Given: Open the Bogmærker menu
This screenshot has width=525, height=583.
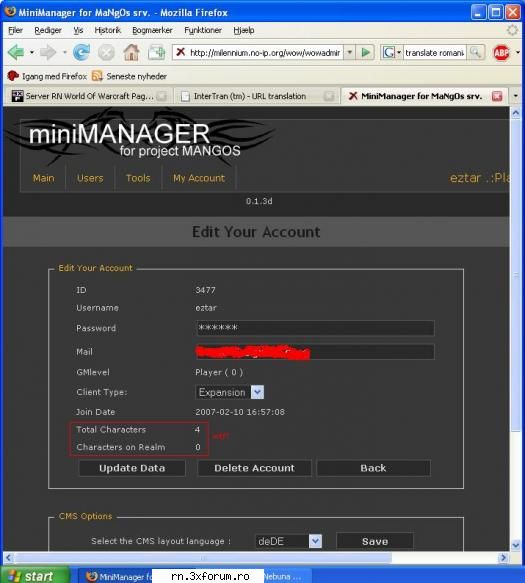Looking at the screenshot, I should [152, 30].
